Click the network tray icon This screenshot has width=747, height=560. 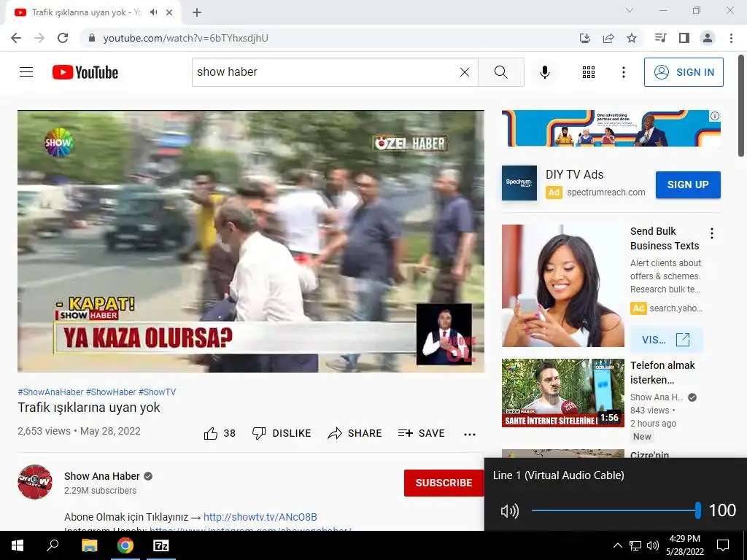[x=635, y=545]
